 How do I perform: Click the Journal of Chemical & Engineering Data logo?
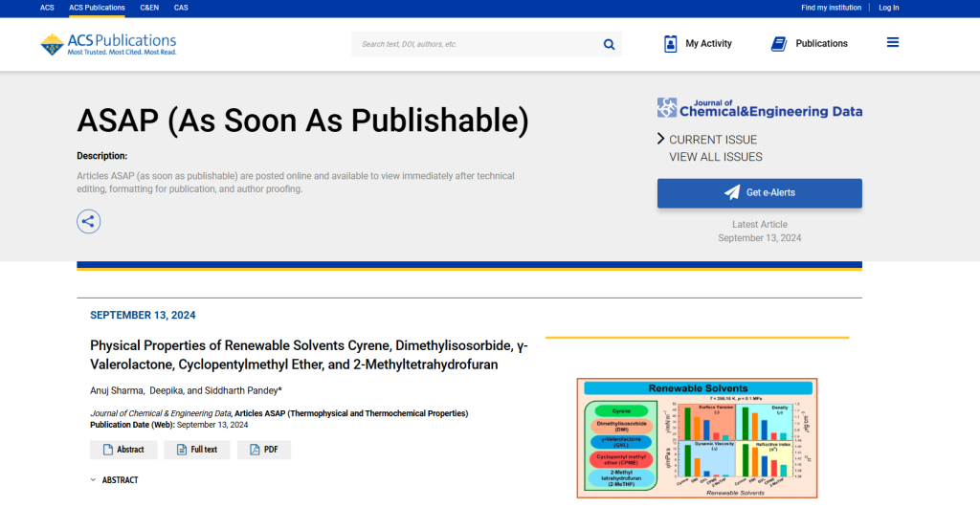click(x=759, y=108)
